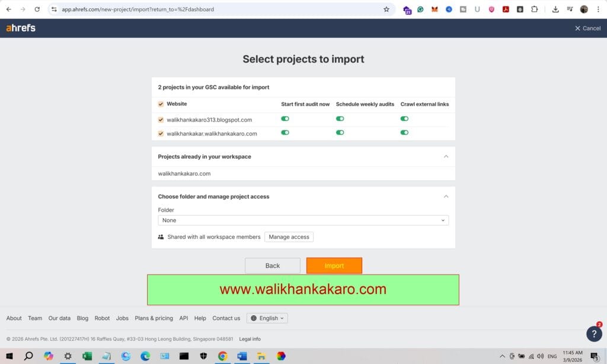Click the Import button

coord(334,266)
